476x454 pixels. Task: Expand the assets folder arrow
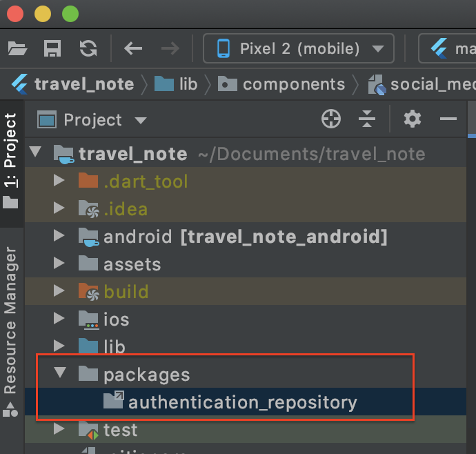click(x=59, y=264)
